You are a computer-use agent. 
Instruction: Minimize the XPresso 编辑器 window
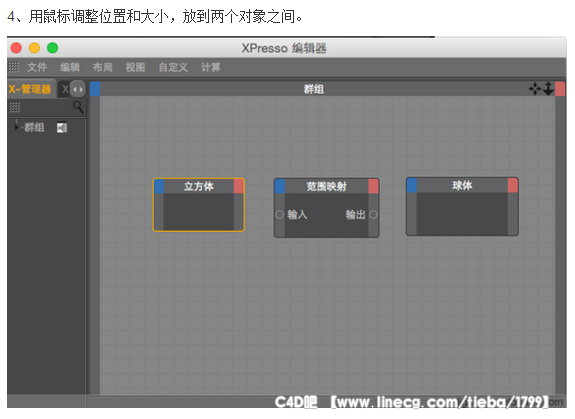point(34,48)
